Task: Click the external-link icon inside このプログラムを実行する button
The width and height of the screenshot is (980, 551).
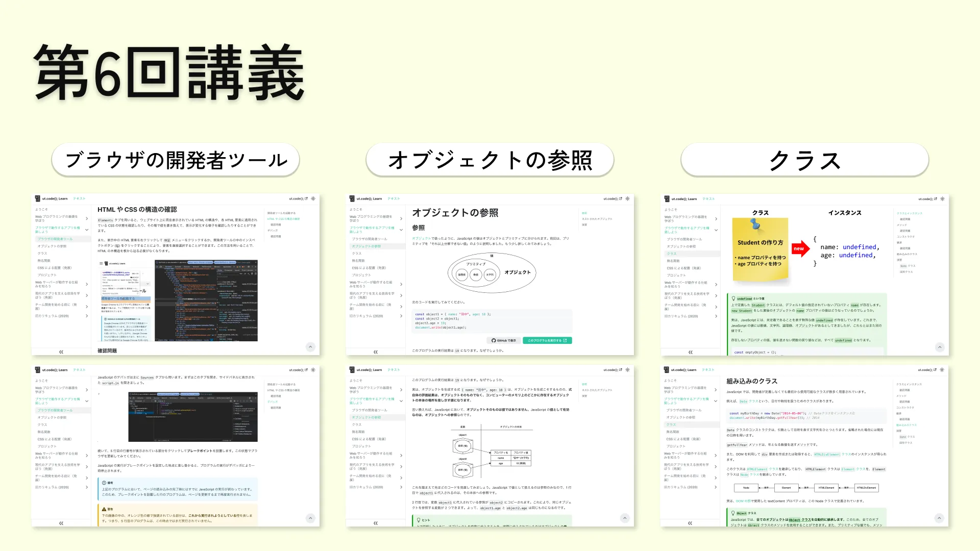Action: 565,340
